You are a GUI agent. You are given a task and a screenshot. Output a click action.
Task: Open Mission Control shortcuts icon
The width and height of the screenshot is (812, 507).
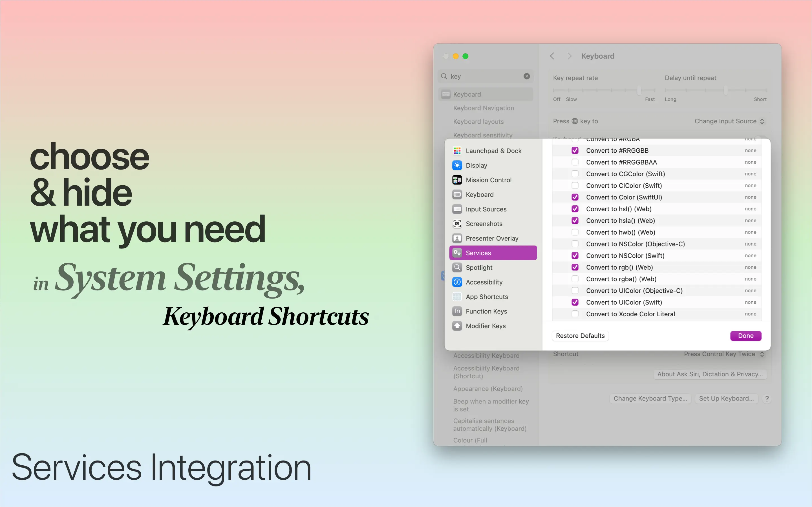pos(457,180)
